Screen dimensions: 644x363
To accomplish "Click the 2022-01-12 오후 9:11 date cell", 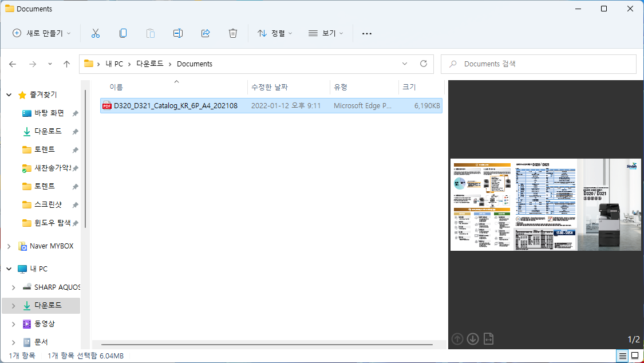I will point(286,105).
